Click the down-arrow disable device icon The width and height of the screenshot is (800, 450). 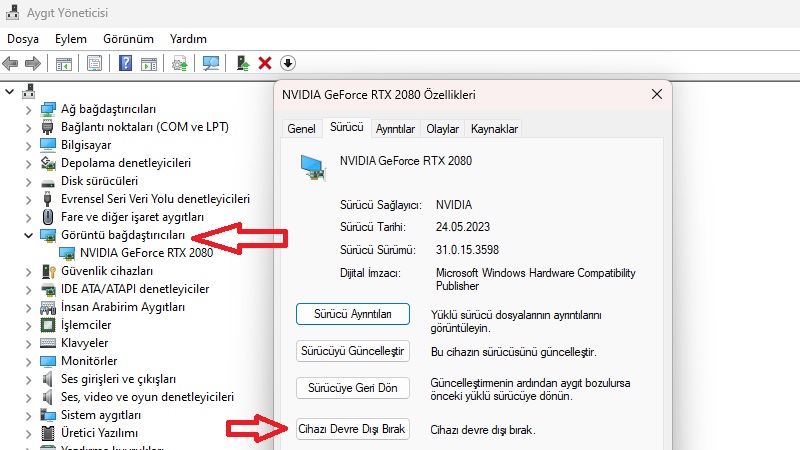click(x=288, y=63)
